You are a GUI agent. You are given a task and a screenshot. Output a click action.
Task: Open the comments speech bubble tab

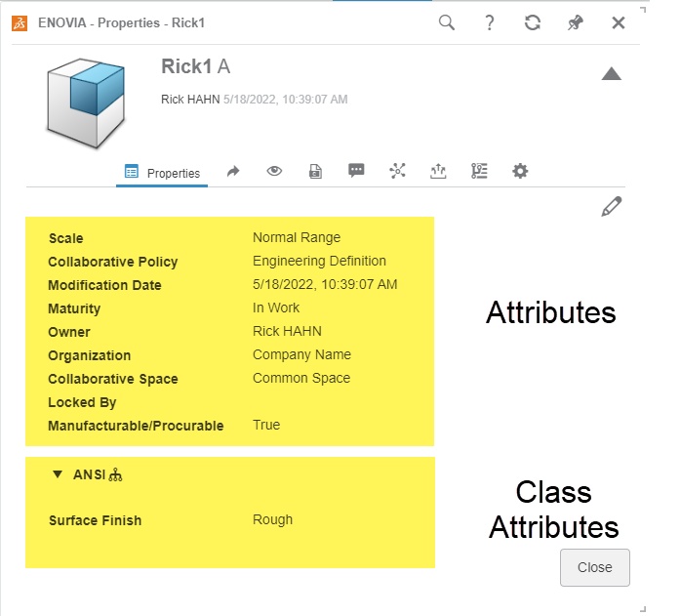pos(356,171)
